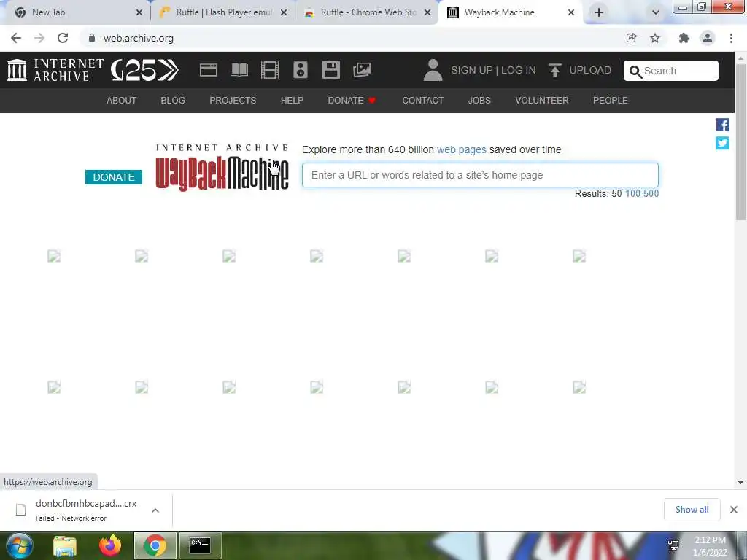Launch Firefox from the taskbar

coord(110,545)
